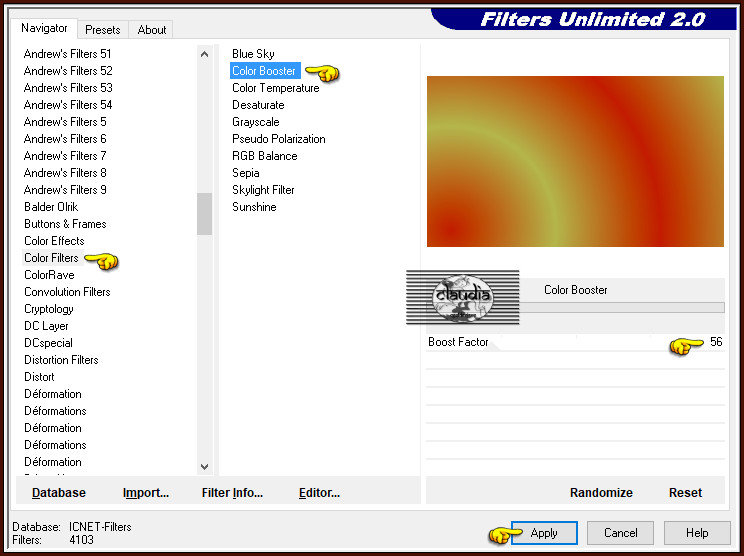Click the category list scrollbar thumb

(205, 213)
